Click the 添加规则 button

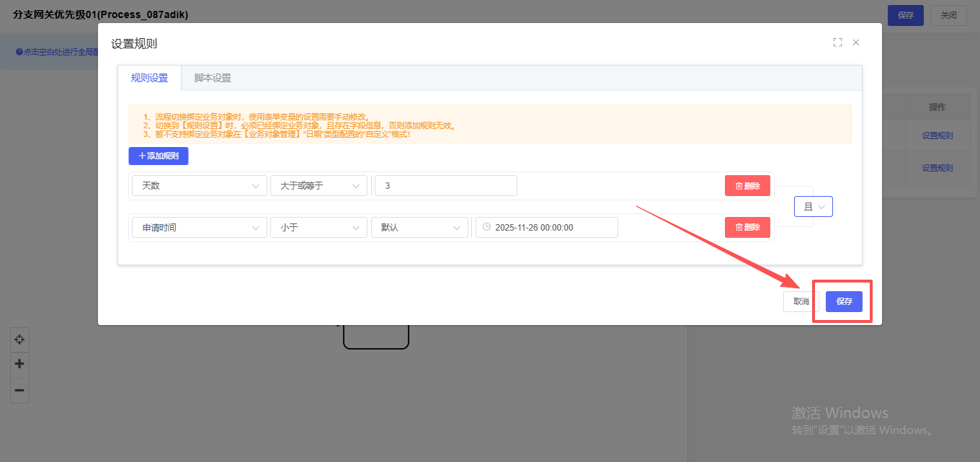click(159, 156)
